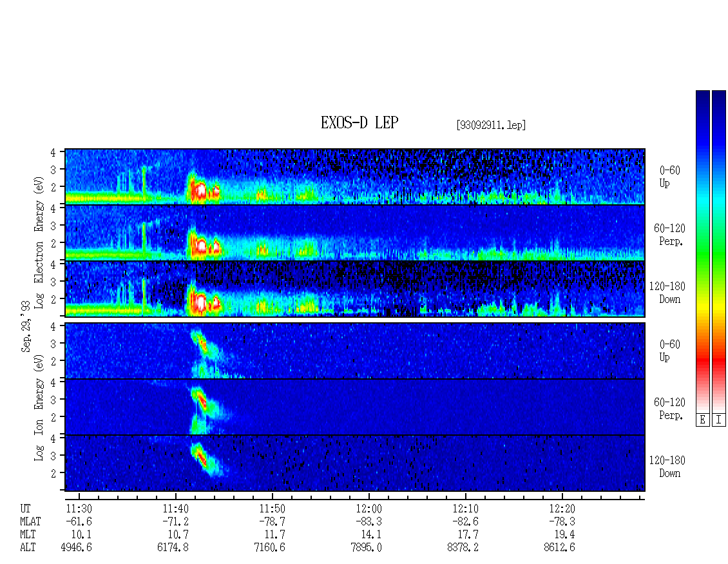Click the electron panel's 60-120 Perp. label
Viewport: 728px width, 564px height.
click(x=669, y=235)
